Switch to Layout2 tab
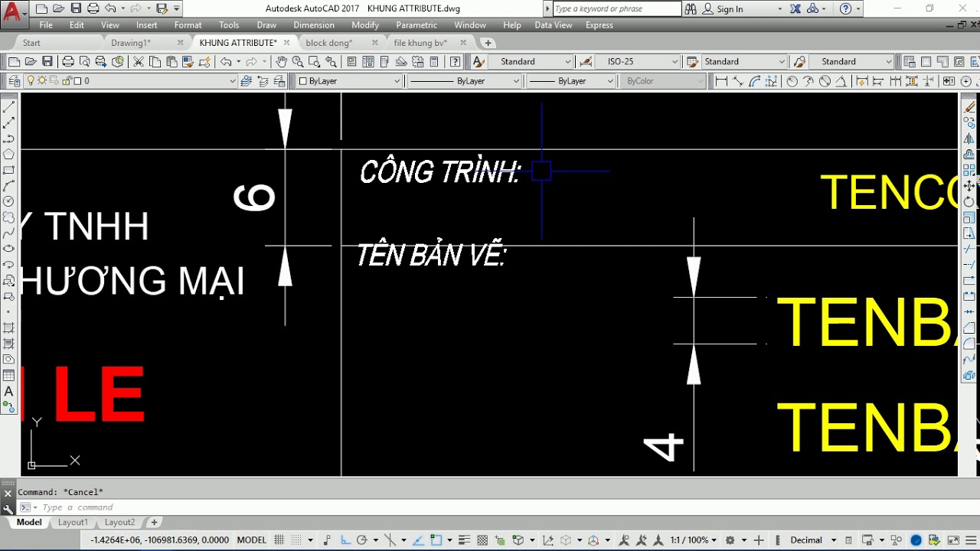Image resolution: width=980 pixels, height=551 pixels. point(119,522)
